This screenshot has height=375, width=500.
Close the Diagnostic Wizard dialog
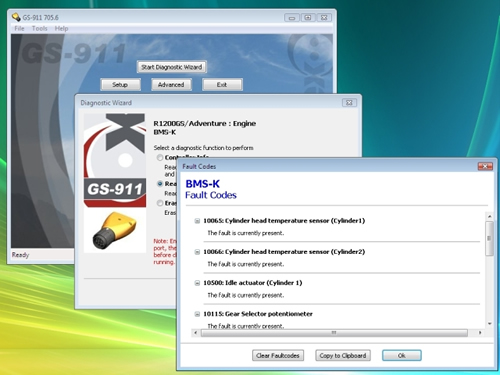pos(349,103)
